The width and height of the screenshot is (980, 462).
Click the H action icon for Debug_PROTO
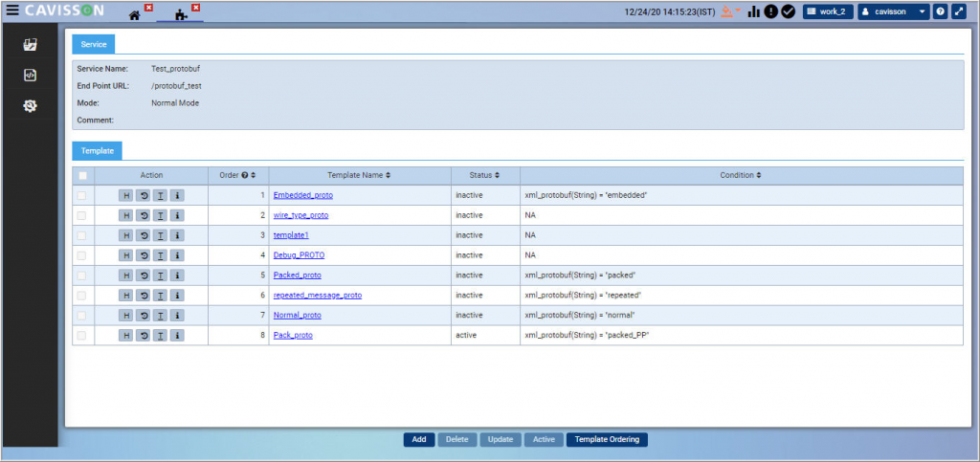click(126, 255)
